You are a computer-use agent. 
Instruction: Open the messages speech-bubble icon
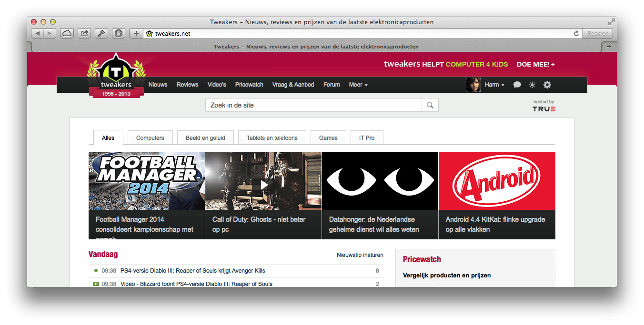[x=517, y=85]
